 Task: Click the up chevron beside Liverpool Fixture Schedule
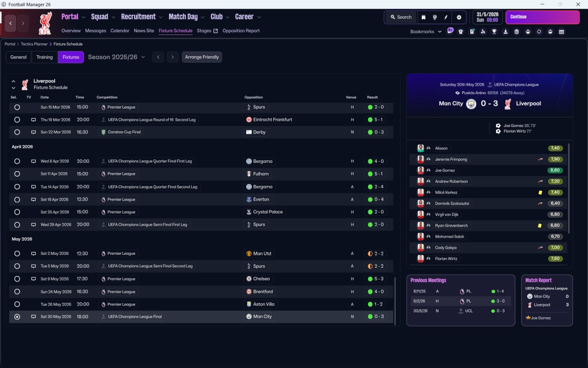13,81
